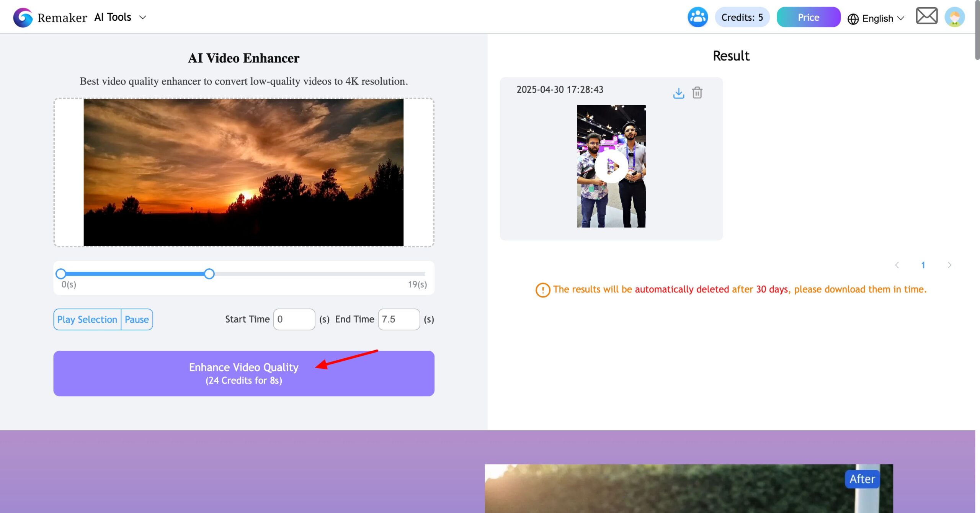This screenshot has height=513, width=980.
Task: Click Enhance Video Quality button
Action: [x=243, y=373]
